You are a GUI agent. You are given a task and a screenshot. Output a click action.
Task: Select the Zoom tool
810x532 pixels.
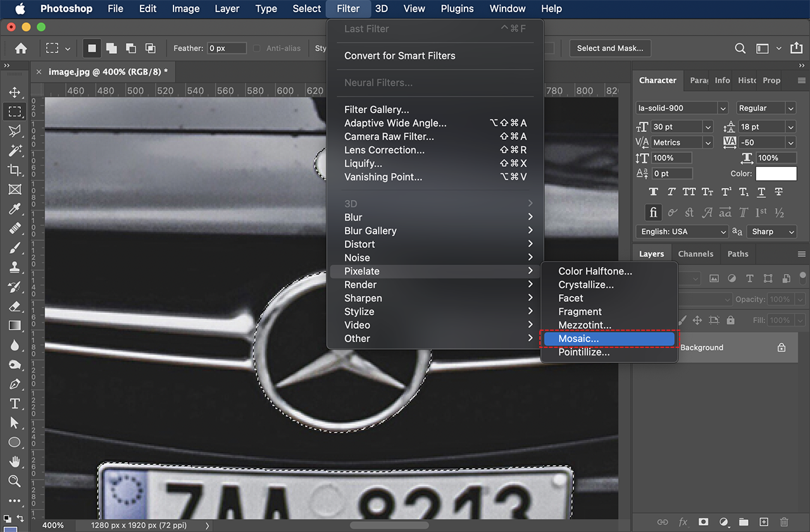pyautogui.click(x=14, y=481)
